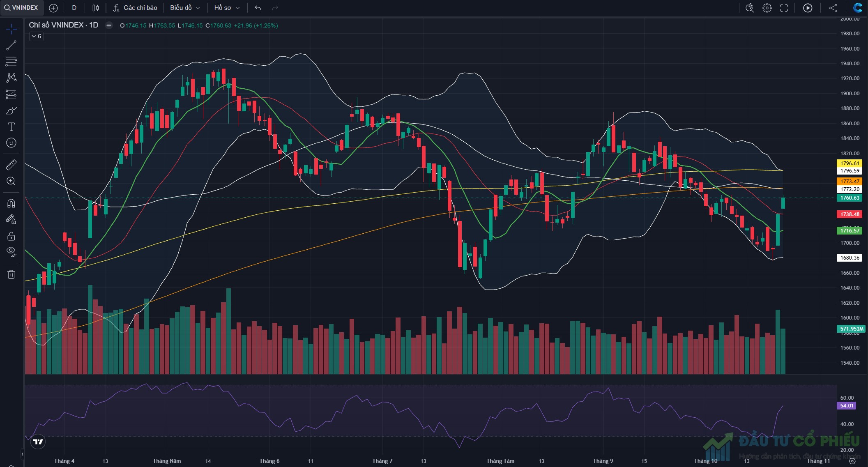Click the add symbol plus icon
This screenshot has height=467, width=868.
click(53, 8)
